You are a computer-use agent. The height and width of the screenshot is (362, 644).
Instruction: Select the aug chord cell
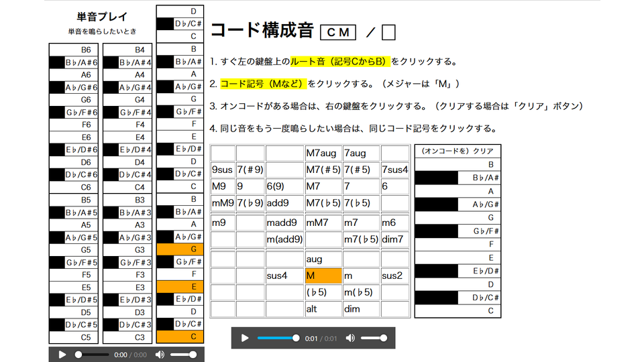pos(323,259)
